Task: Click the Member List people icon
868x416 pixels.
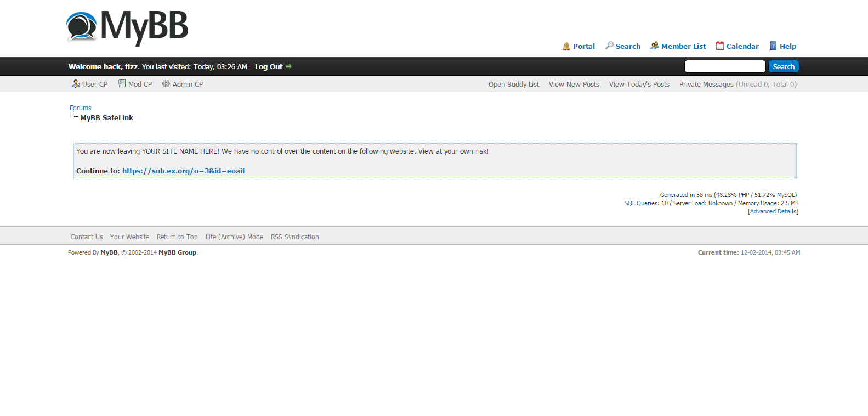Action: (x=655, y=46)
